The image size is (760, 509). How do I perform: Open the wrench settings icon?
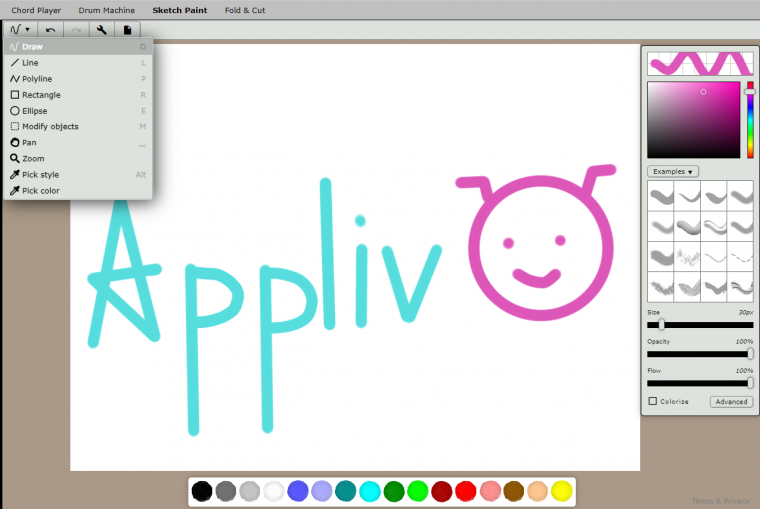pyautogui.click(x=102, y=30)
